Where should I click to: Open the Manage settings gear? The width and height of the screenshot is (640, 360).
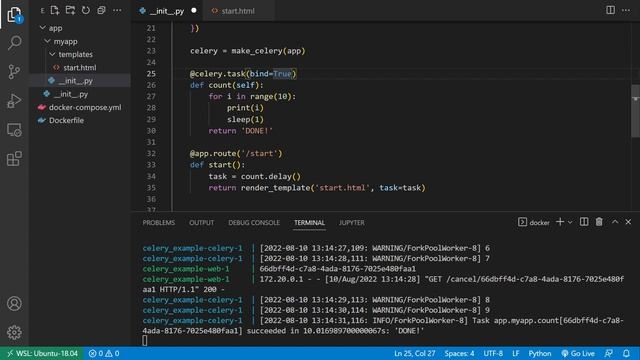click(14, 332)
